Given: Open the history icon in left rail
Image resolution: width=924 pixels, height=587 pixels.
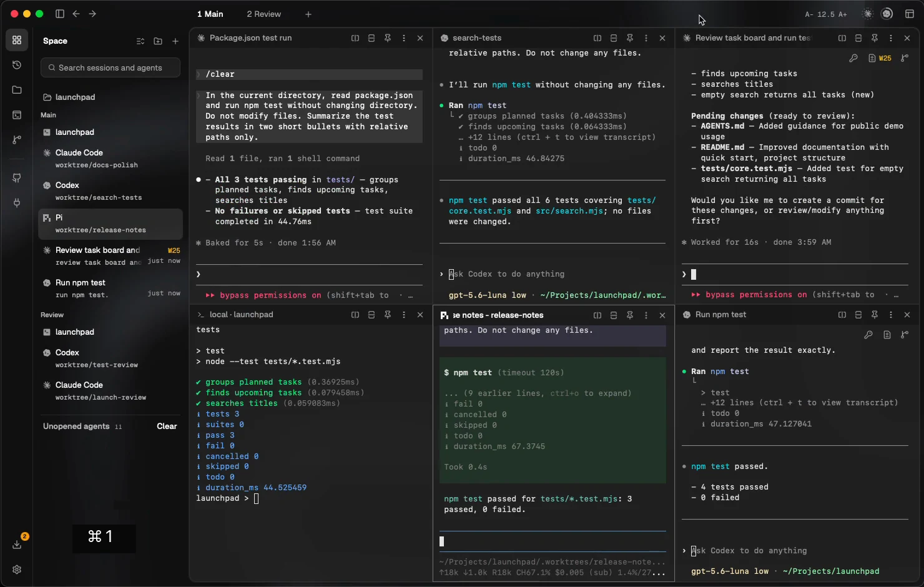Looking at the screenshot, I should pyautogui.click(x=17, y=65).
